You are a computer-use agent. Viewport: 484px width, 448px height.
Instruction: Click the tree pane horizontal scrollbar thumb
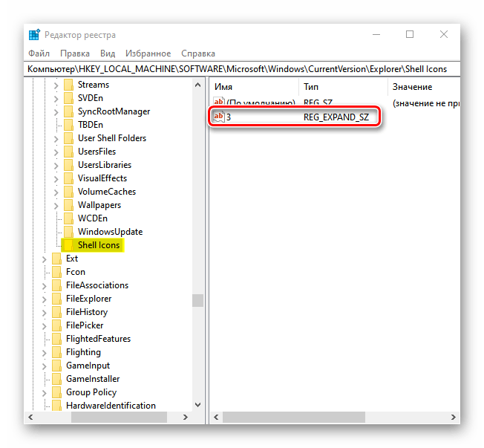[120, 417]
